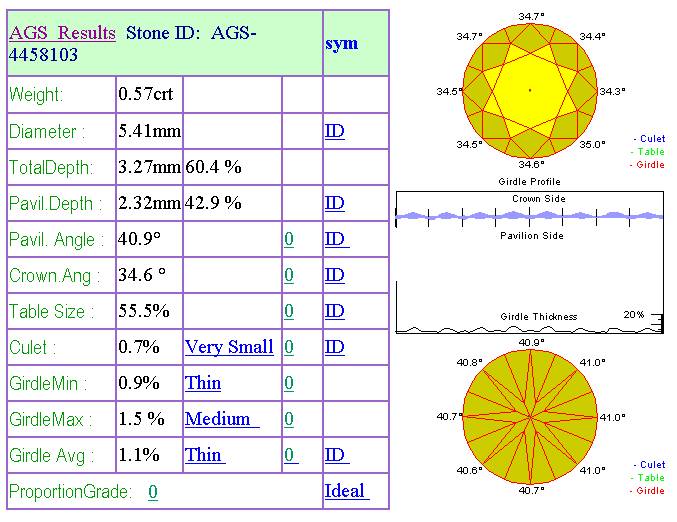This screenshot has width=677, height=522.
Task: Select the 3.27mm total depth value
Action: pos(149,167)
